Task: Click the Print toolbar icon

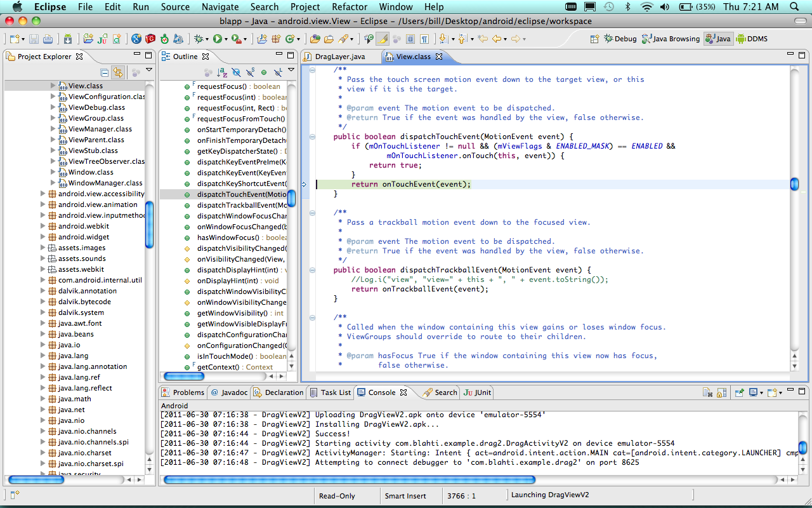Action: (x=48, y=39)
